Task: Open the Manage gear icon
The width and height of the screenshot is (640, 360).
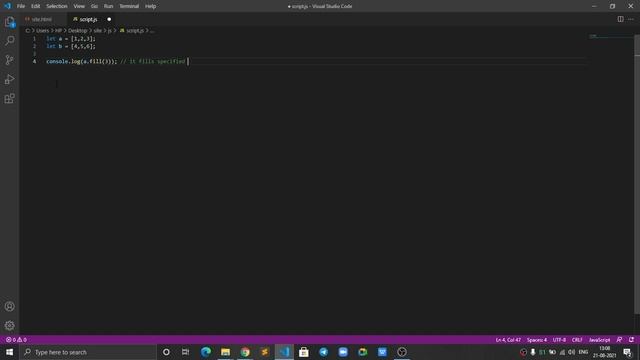Action: tap(9, 325)
